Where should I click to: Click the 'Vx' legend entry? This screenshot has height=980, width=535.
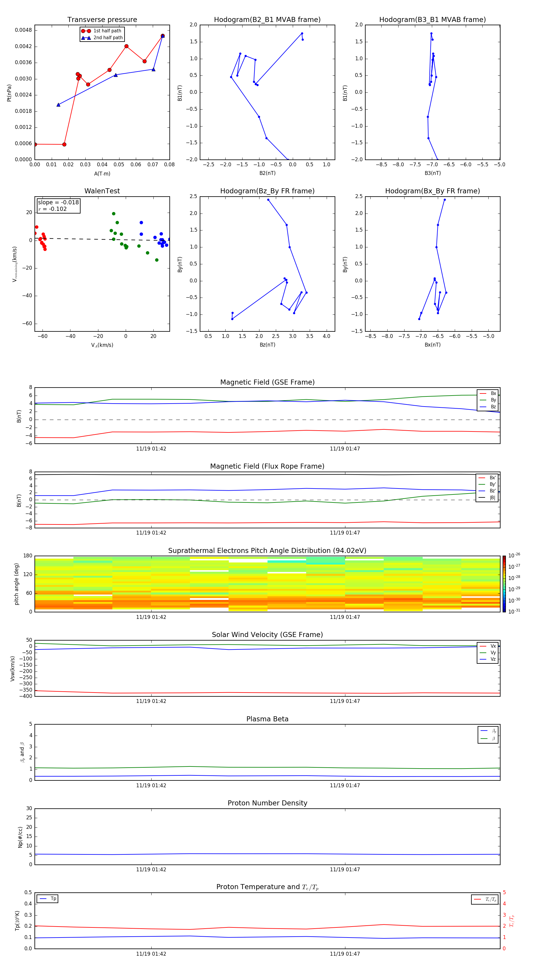pos(488,646)
